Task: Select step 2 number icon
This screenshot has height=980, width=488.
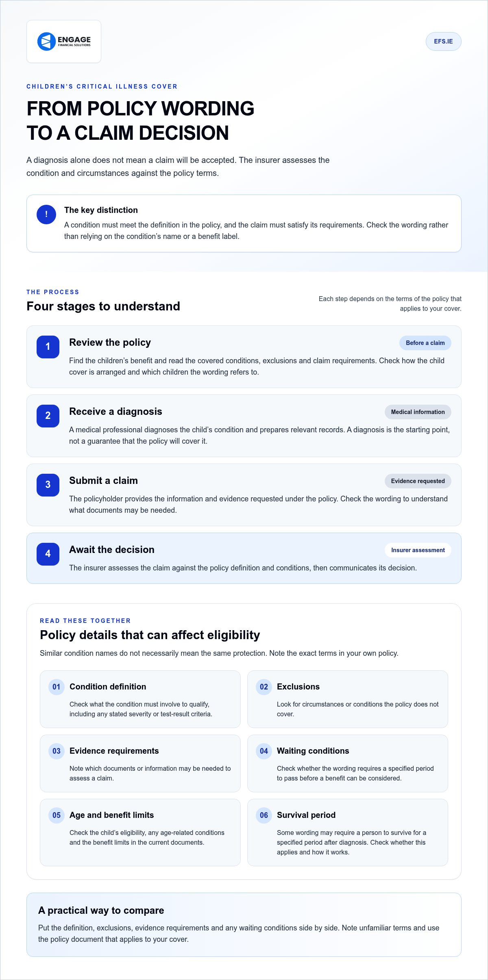Action: pos(48,416)
